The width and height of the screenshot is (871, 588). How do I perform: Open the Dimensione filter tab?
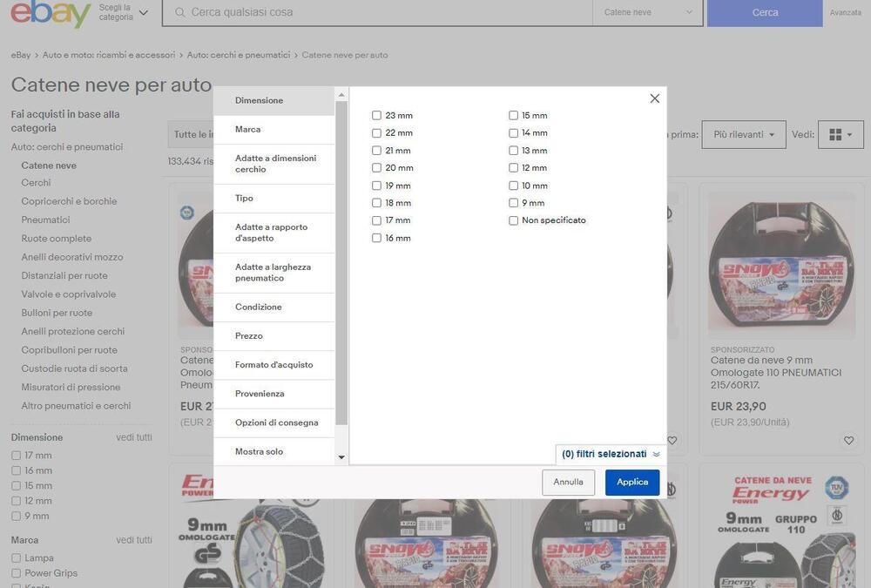(273, 100)
